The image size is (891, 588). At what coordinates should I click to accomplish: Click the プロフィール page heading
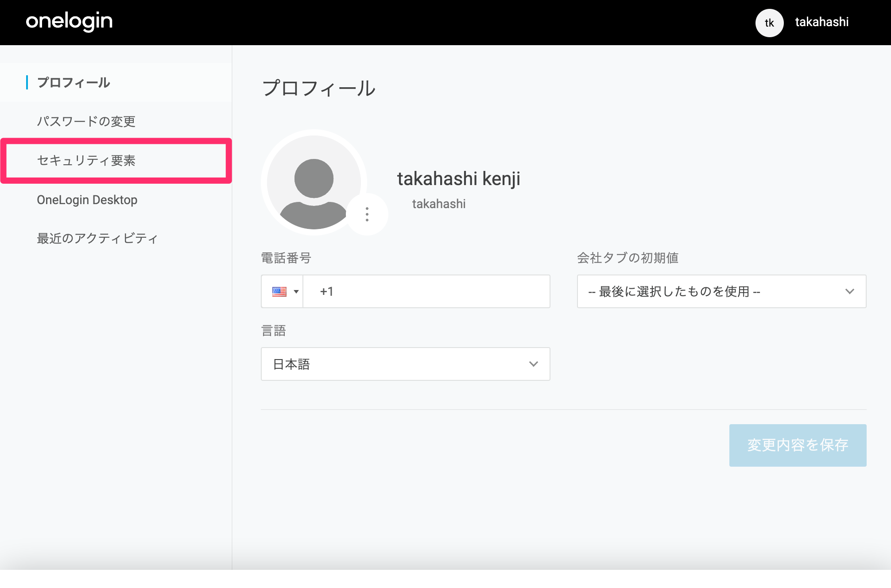318,88
